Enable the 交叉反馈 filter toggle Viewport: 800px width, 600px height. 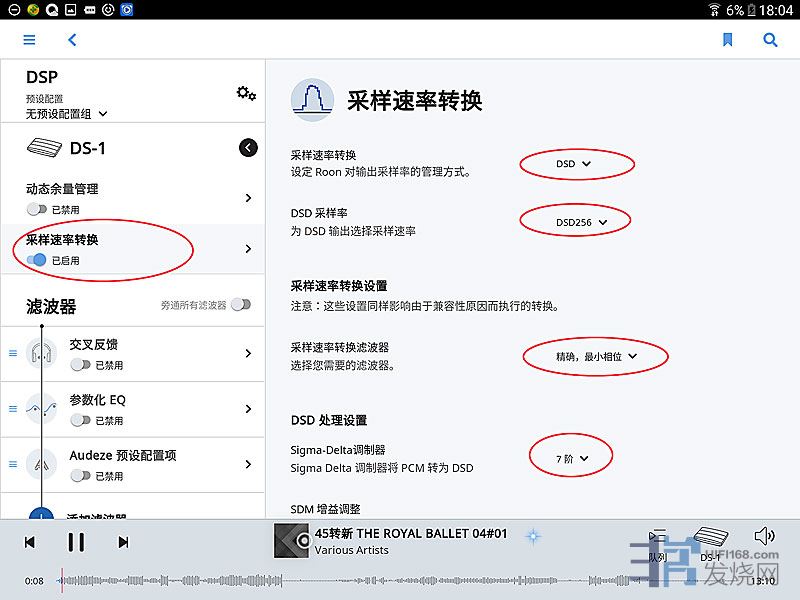pyautogui.click(x=80, y=366)
